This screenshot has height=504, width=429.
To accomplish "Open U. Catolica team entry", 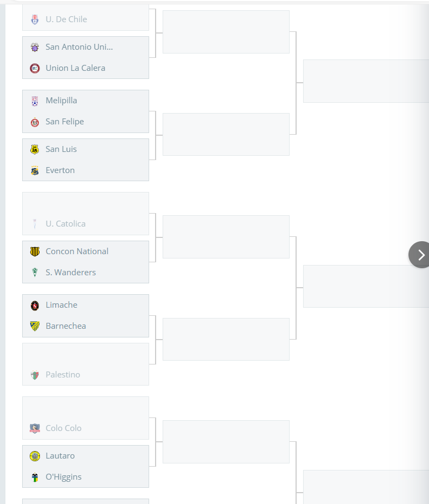I will (x=65, y=224).
